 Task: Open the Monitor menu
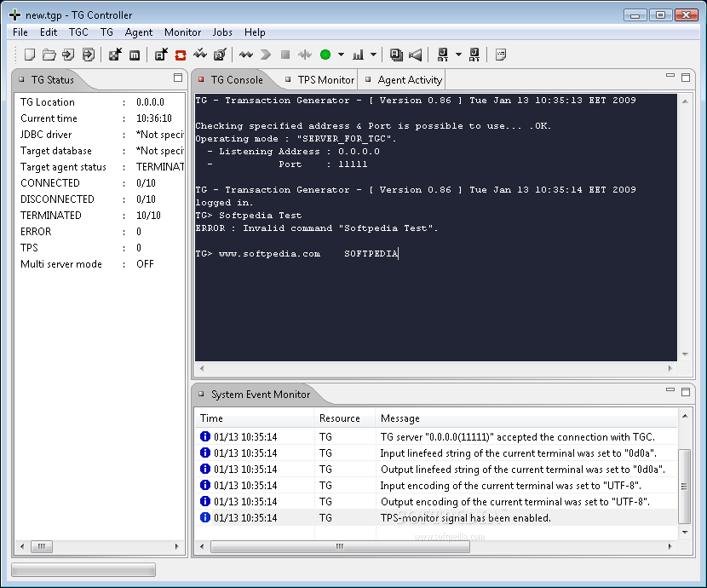pyautogui.click(x=182, y=32)
